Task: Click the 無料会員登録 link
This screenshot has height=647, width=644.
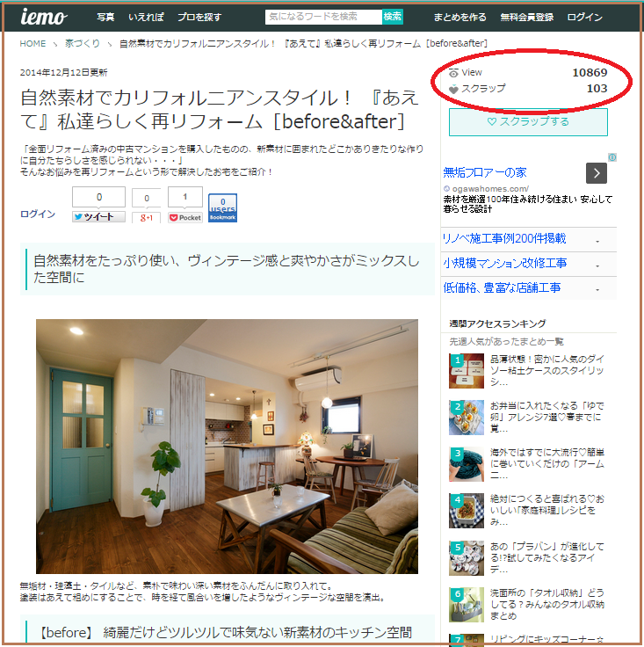Action: click(527, 18)
